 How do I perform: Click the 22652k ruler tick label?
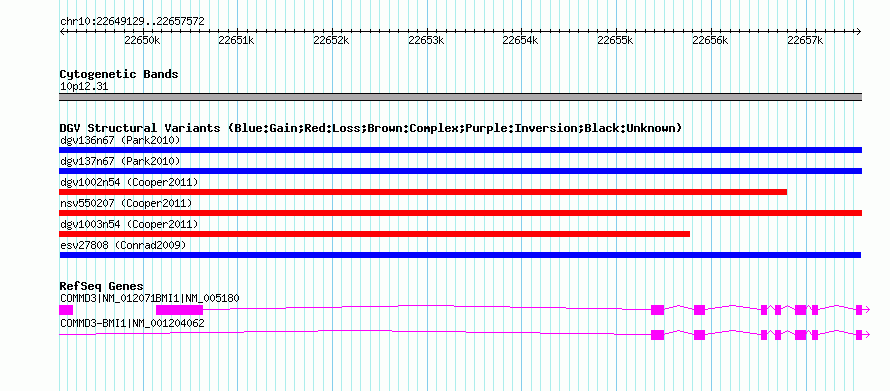(331, 40)
